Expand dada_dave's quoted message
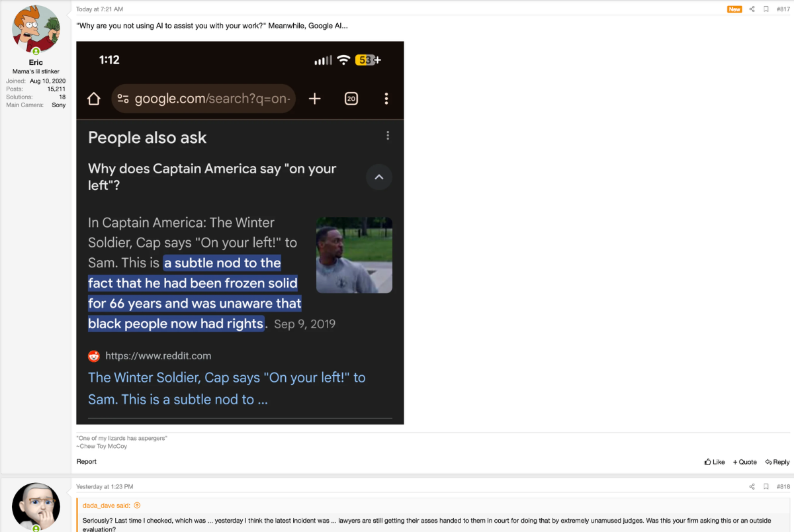Viewport: 794px width, 532px height. tap(137, 505)
